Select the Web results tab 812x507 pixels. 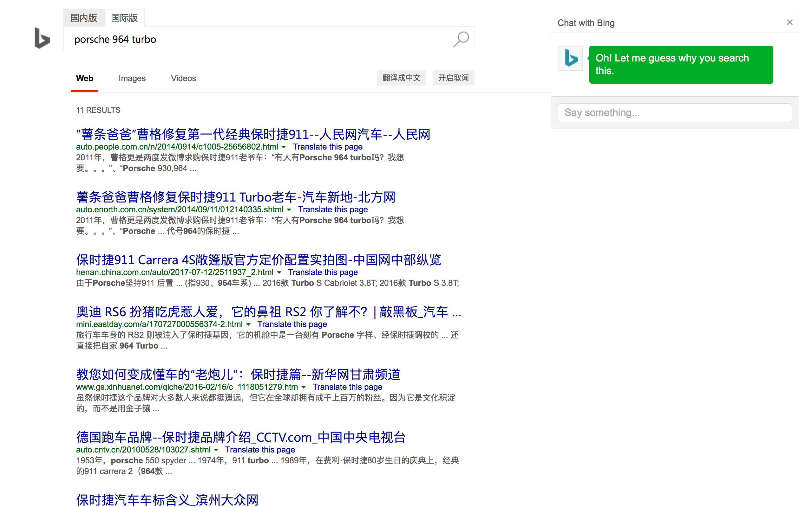click(85, 78)
